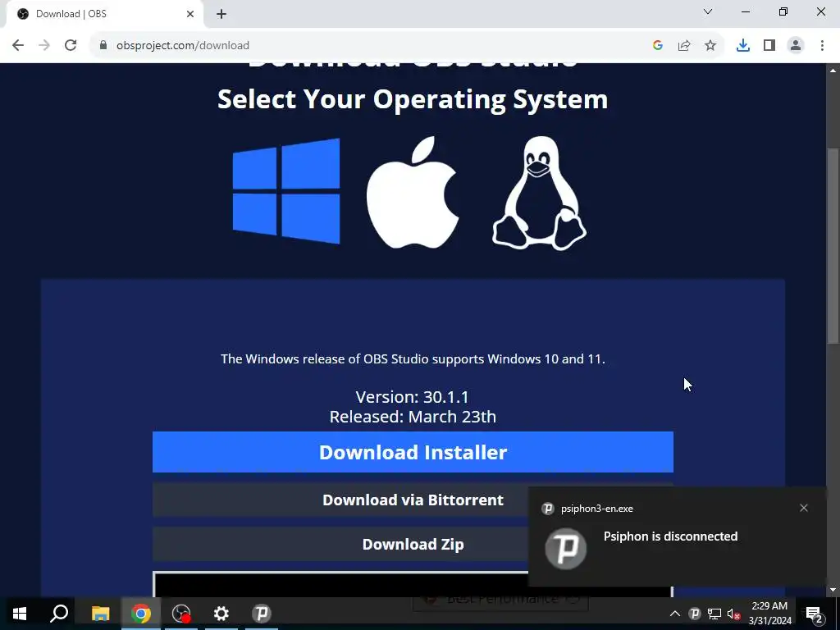Open Chrome downloads icon
Screen dimensions: 840x630
(x=743, y=46)
